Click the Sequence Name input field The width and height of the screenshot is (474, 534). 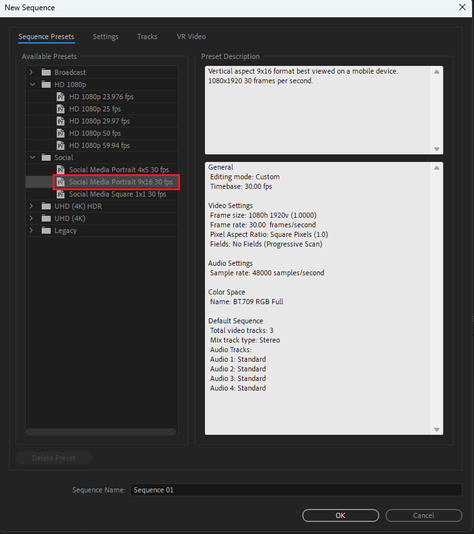(x=296, y=490)
